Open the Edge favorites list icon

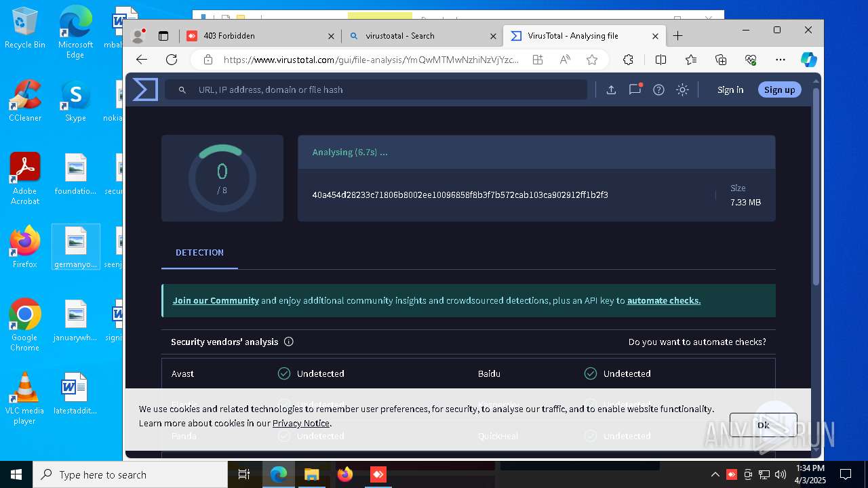pos(691,60)
